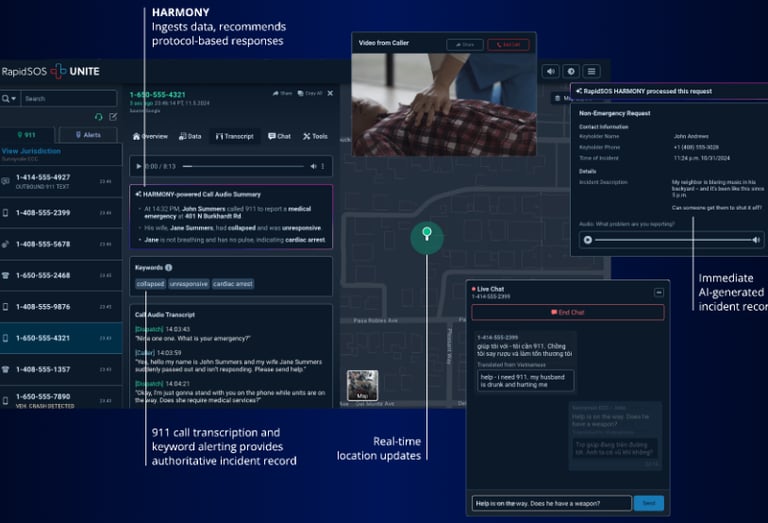The height and width of the screenshot is (523, 768).
Task: Select highlighted call 1-650-555-4321 in list
Action: click(61, 338)
